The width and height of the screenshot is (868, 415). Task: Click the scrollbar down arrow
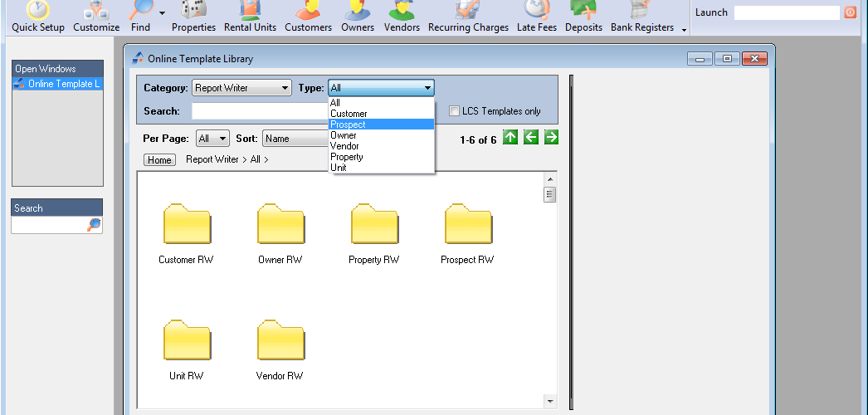coord(549,401)
